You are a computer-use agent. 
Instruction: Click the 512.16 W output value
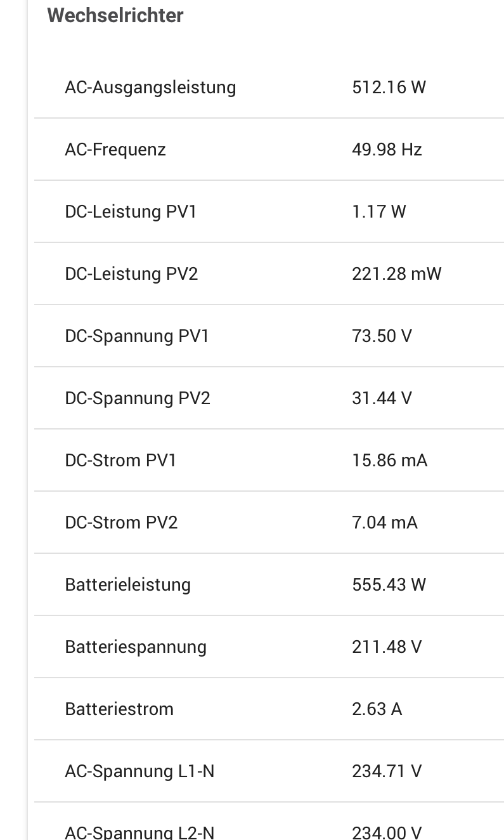click(x=389, y=87)
